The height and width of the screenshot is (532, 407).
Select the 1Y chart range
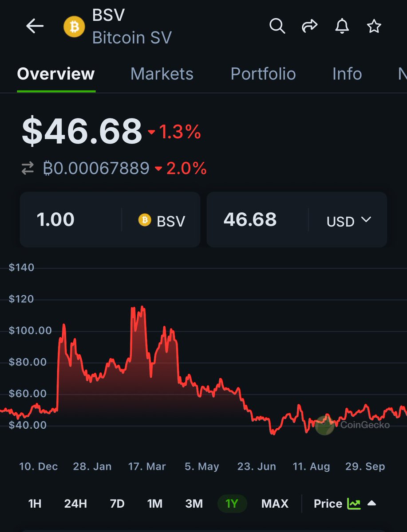pyautogui.click(x=232, y=504)
